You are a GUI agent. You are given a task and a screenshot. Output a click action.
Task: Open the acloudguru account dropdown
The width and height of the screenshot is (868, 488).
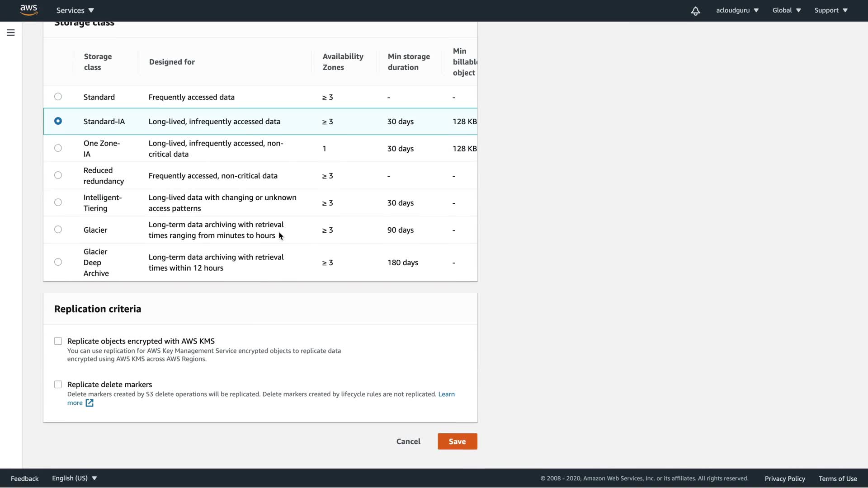coord(737,10)
